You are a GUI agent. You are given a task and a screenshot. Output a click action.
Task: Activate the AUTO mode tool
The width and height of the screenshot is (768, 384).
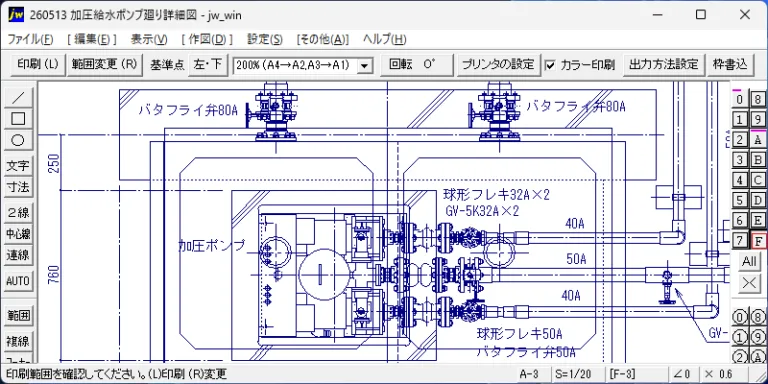(18, 281)
